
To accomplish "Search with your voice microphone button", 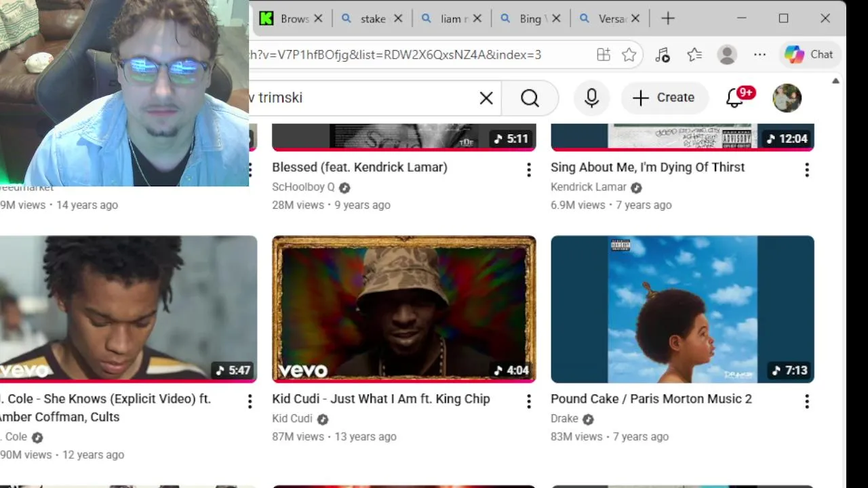I will (591, 98).
